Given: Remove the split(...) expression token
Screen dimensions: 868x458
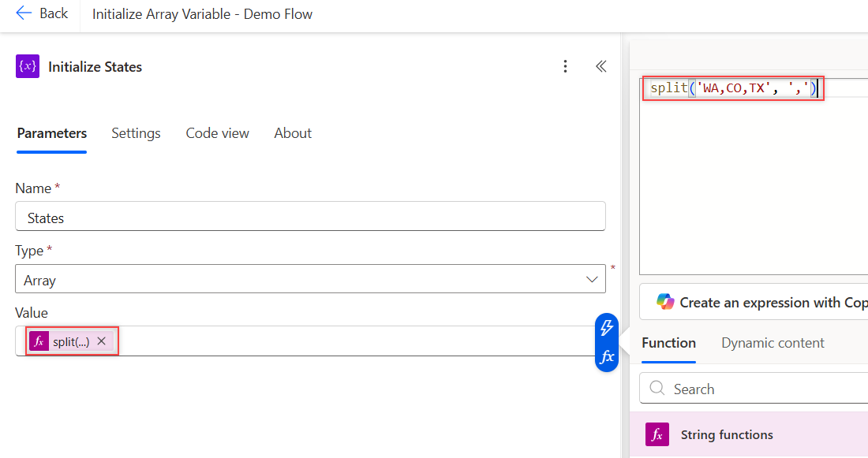Looking at the screenshot, I should [101, 341].
